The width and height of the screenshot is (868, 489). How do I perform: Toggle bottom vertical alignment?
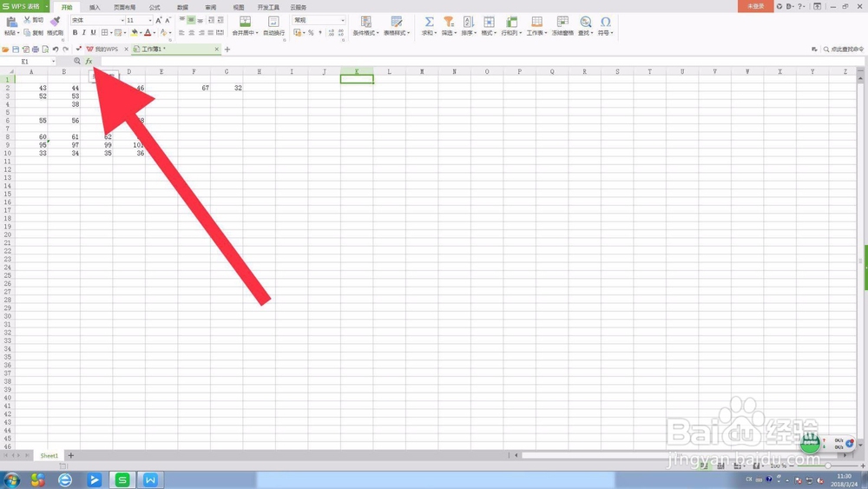point(201,20)
